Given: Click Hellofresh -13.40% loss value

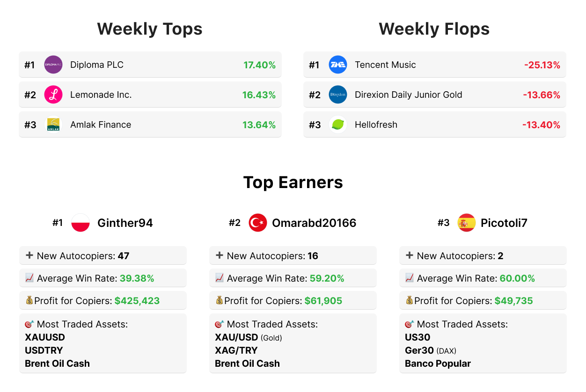Looking at the screenshot, I should pyautogui.click(x=541, y=125).
